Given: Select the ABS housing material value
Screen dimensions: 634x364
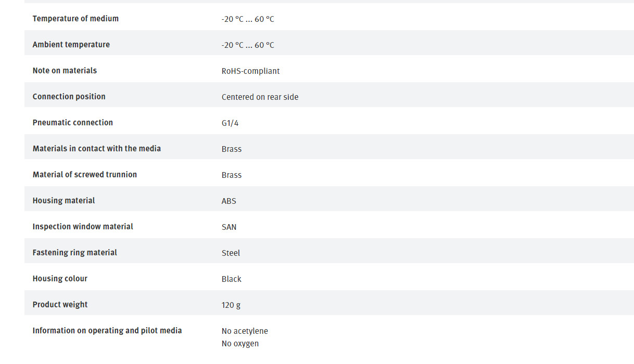Looking at the screenshot, I should tap(229, 201).
